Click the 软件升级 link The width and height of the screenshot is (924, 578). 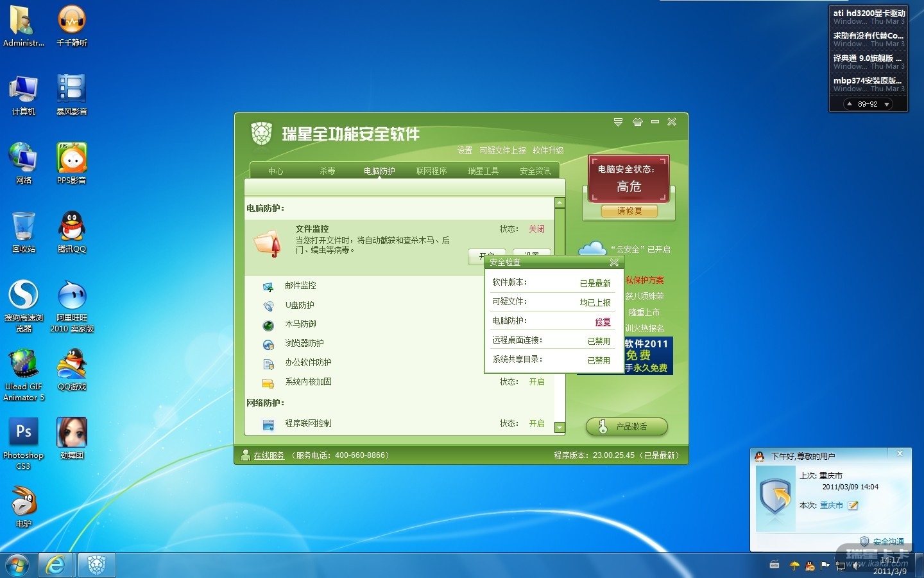tap(548, 150)
